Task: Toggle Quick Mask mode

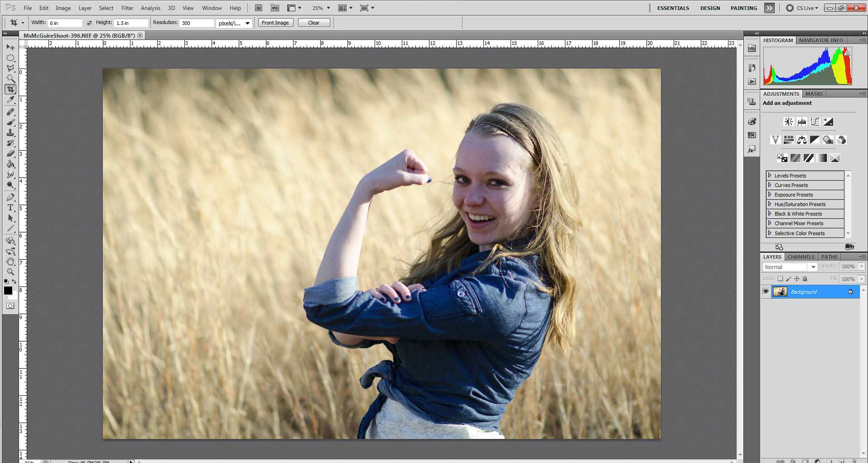Action: pos(10,306)
